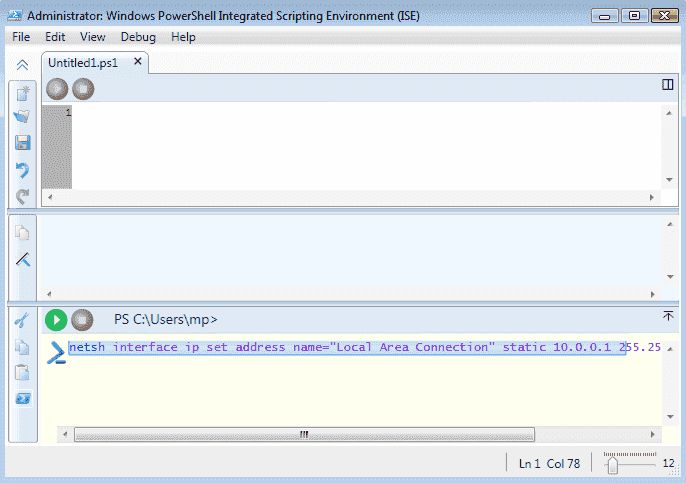Screen dimensions: 686x483
Task: Toggle script pane split layout icon
Action: click(667, 84)
